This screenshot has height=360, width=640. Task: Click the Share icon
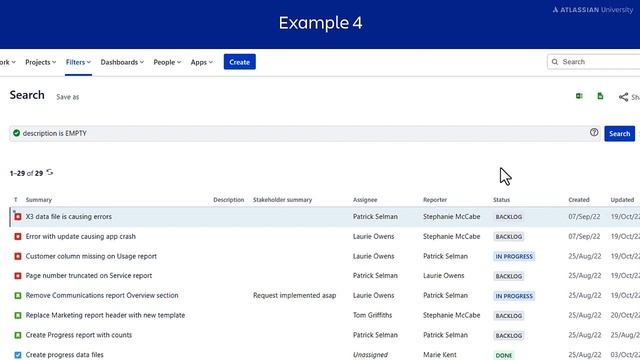pos(623,97)
